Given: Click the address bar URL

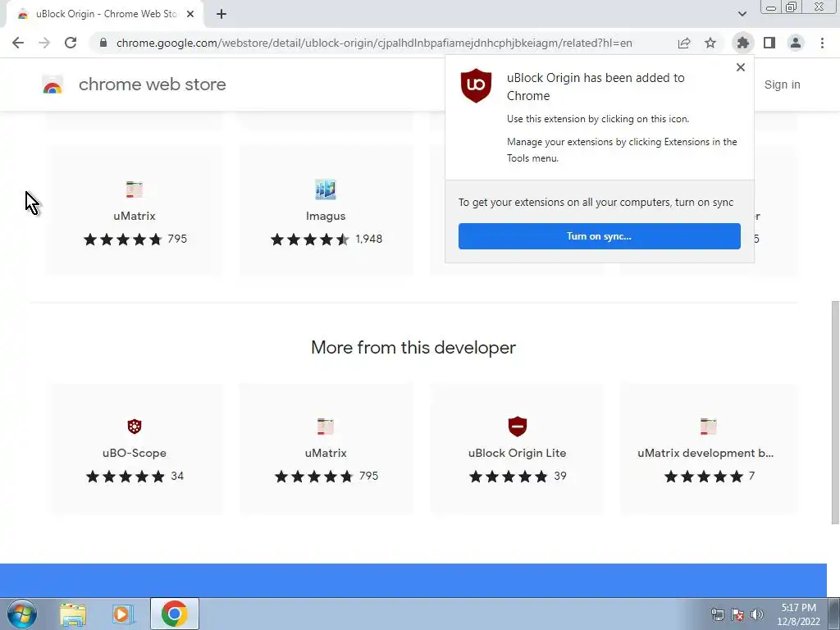Looking at the screenshot, I should point(374,43).
